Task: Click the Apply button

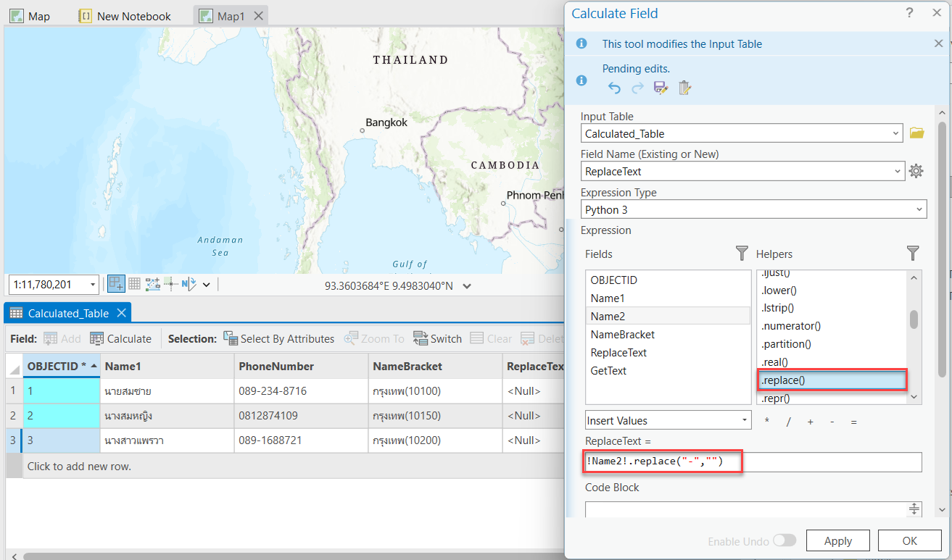Action: click(x=837, y=540)
